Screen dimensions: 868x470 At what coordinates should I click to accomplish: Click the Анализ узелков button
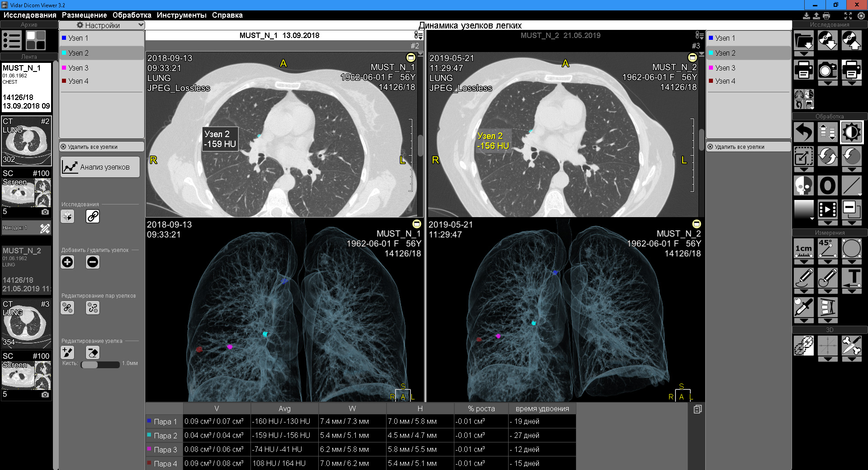coord(100,167)
